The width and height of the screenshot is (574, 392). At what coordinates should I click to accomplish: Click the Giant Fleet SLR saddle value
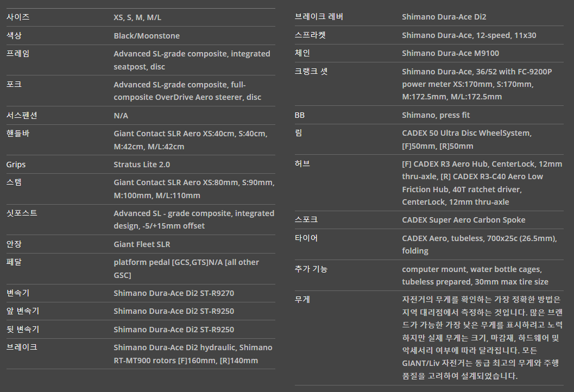coord(142,244)
